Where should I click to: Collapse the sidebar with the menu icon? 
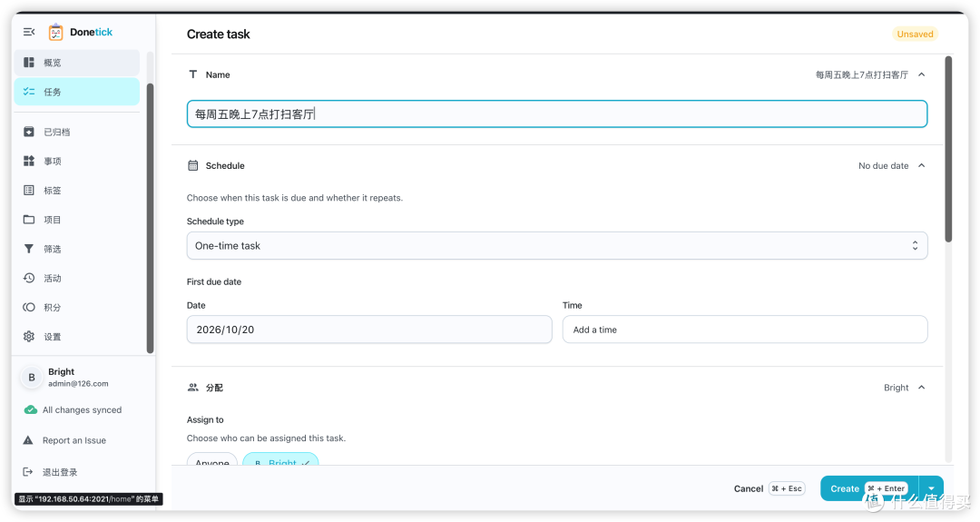click(x=29, y=32)
